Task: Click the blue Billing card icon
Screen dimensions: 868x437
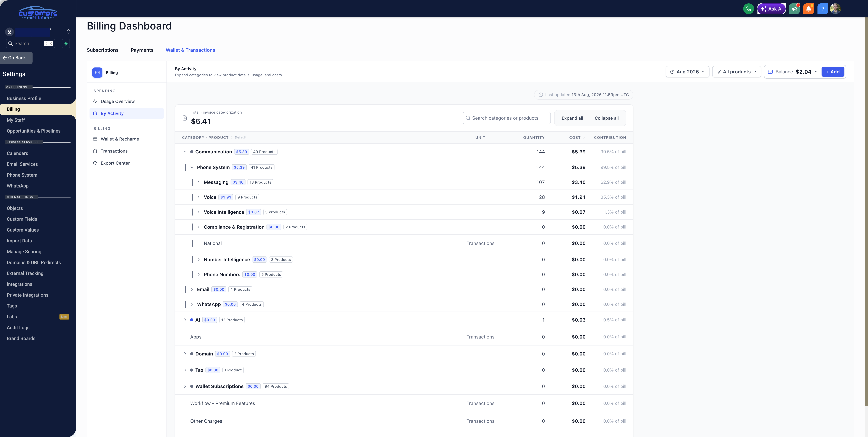Action: tap(97, 72)
